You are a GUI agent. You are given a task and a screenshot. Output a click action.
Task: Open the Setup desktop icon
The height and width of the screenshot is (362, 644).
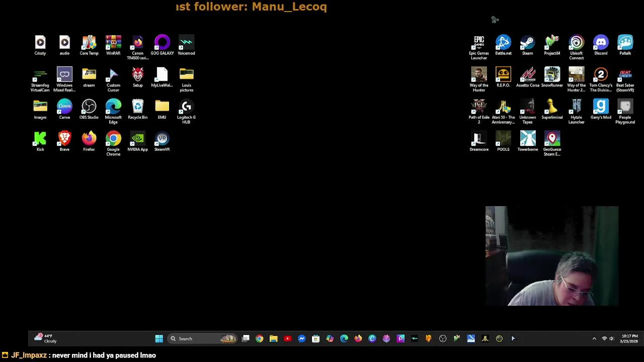pos(137,77)
